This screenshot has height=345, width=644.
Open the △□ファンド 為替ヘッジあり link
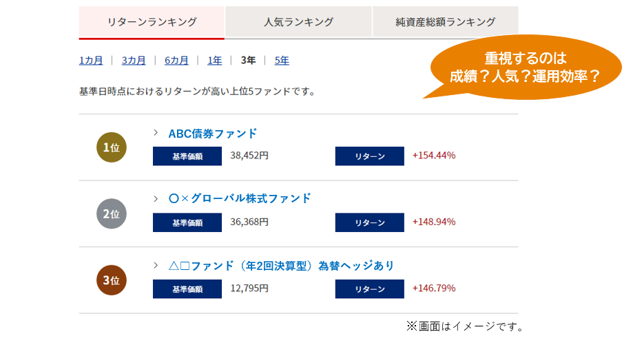click(281, 266)
